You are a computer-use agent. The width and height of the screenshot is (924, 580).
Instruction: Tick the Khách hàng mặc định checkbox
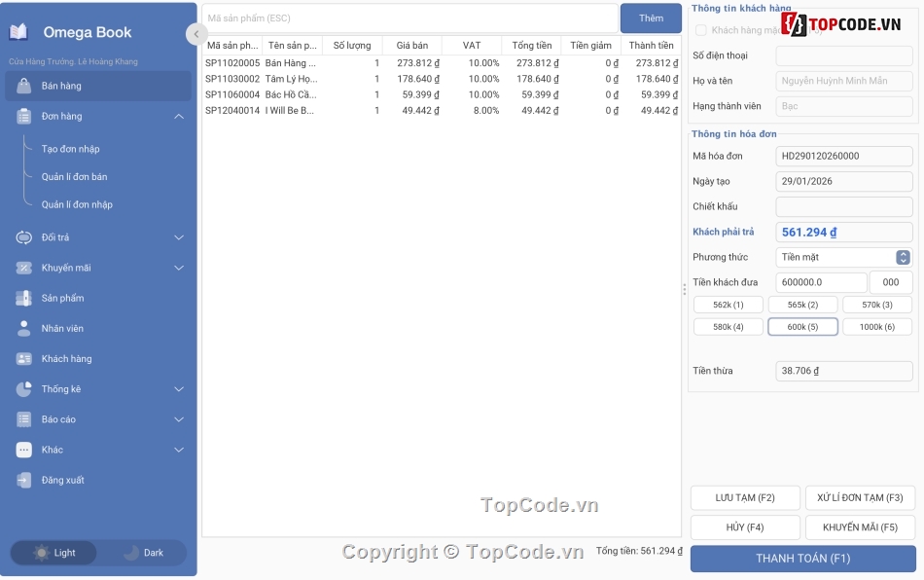[x=700, y=30]
